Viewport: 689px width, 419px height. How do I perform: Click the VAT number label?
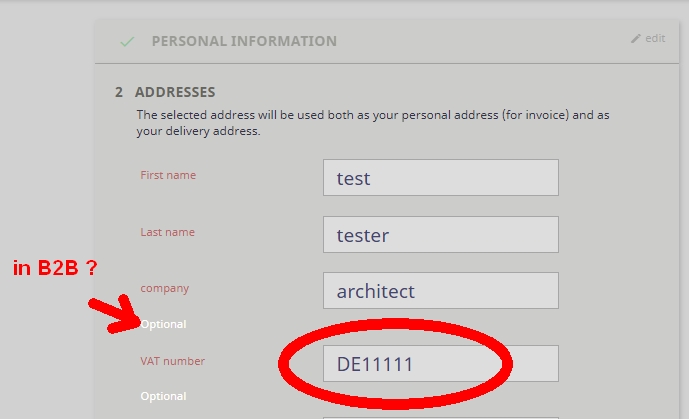click(172, 361)
